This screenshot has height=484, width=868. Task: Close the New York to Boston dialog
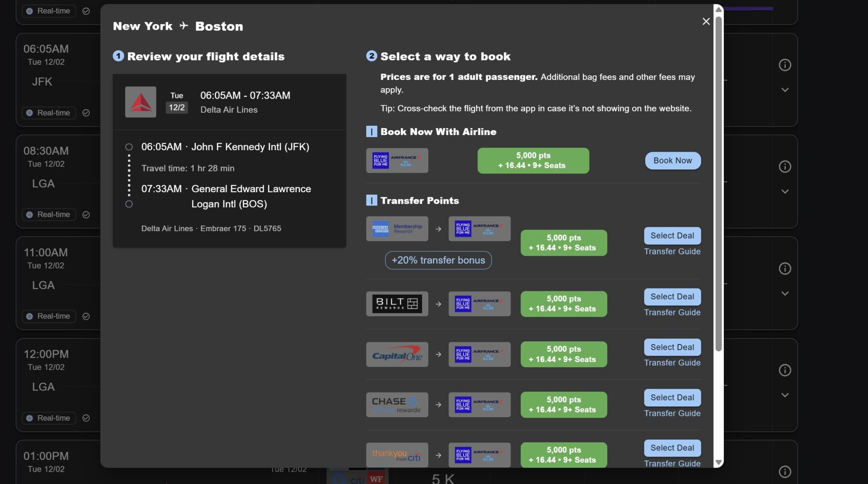tap(706, 21)
